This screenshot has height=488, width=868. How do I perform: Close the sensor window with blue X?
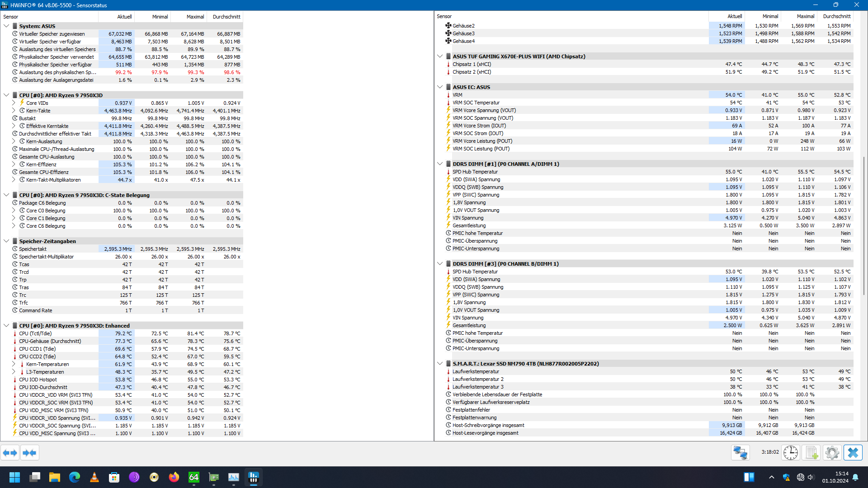tap(853, 452)
